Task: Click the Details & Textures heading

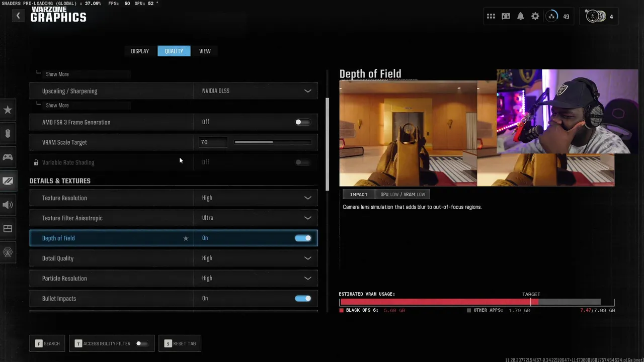Action: tap(60, 181)
